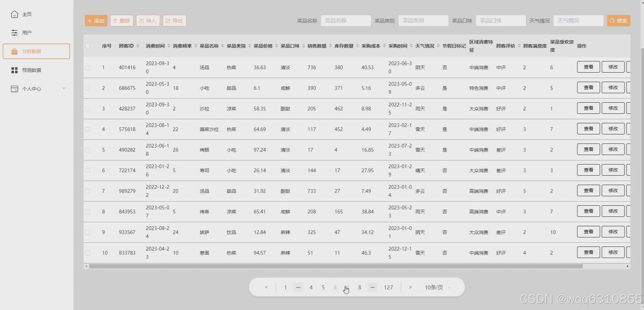
Task: Sort by 顾客评价 using its sort arrows
Action: tap(519, 46)
